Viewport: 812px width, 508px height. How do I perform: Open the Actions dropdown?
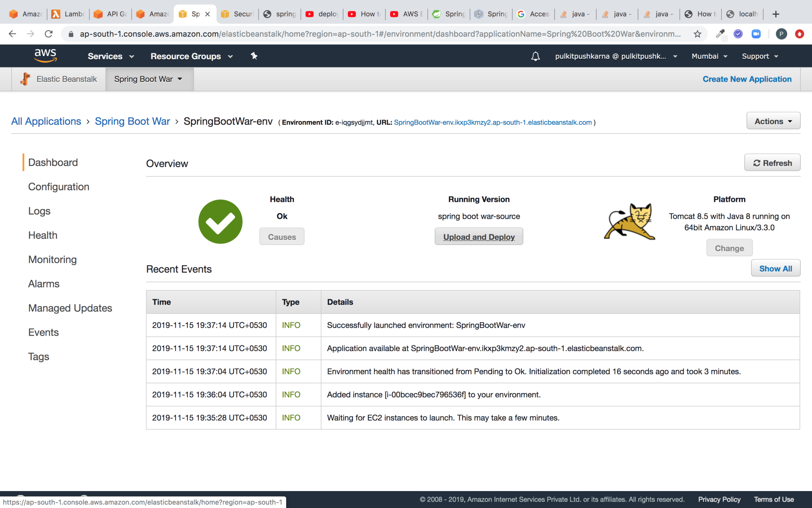tap(773, 121)
